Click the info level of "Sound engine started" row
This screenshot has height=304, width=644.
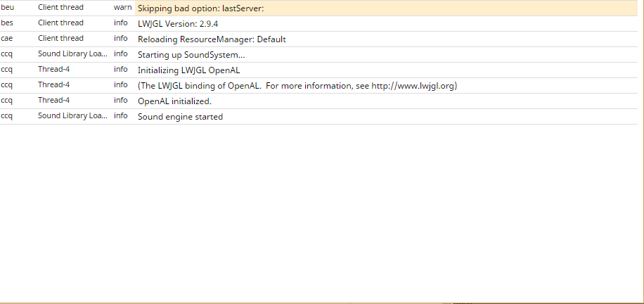[121, 116]
